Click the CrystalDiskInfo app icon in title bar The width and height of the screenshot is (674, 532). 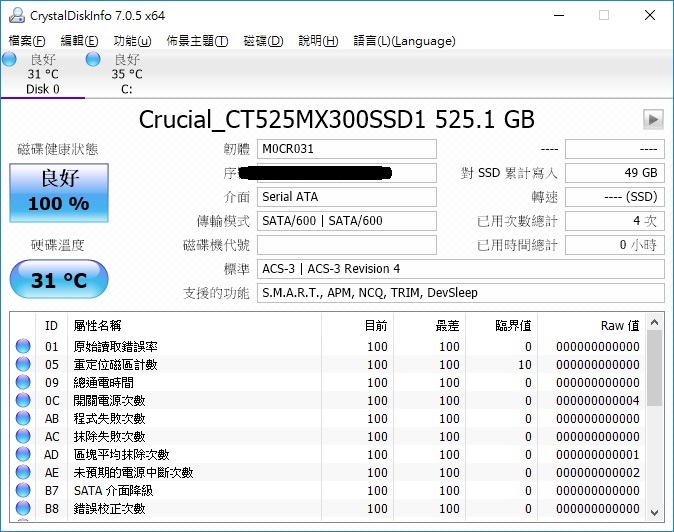[17, 15]
